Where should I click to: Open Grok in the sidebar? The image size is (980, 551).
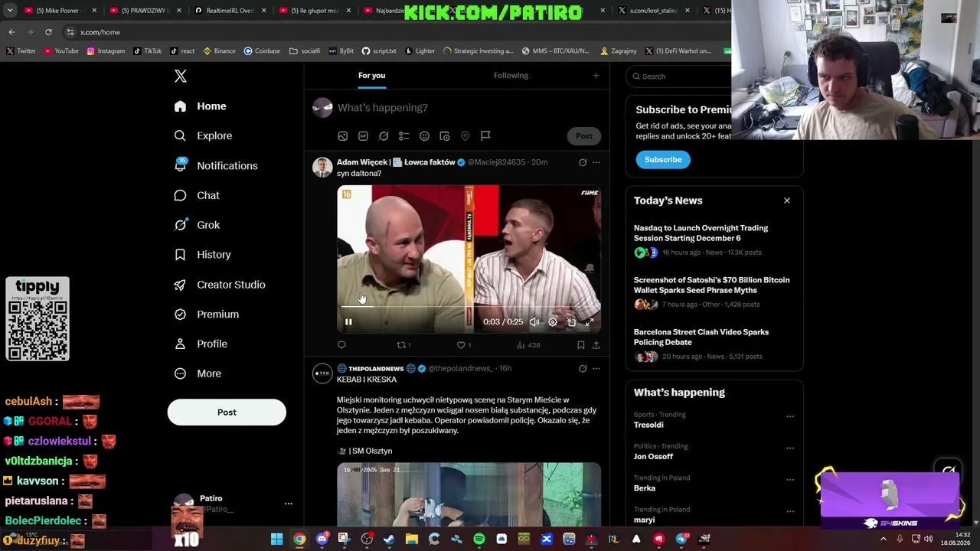coord(197,225)
